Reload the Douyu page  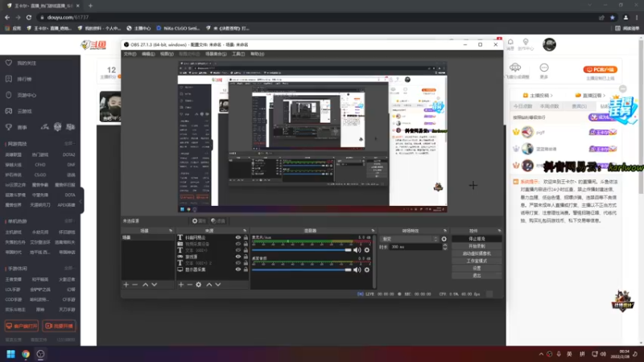click(29, 17)
